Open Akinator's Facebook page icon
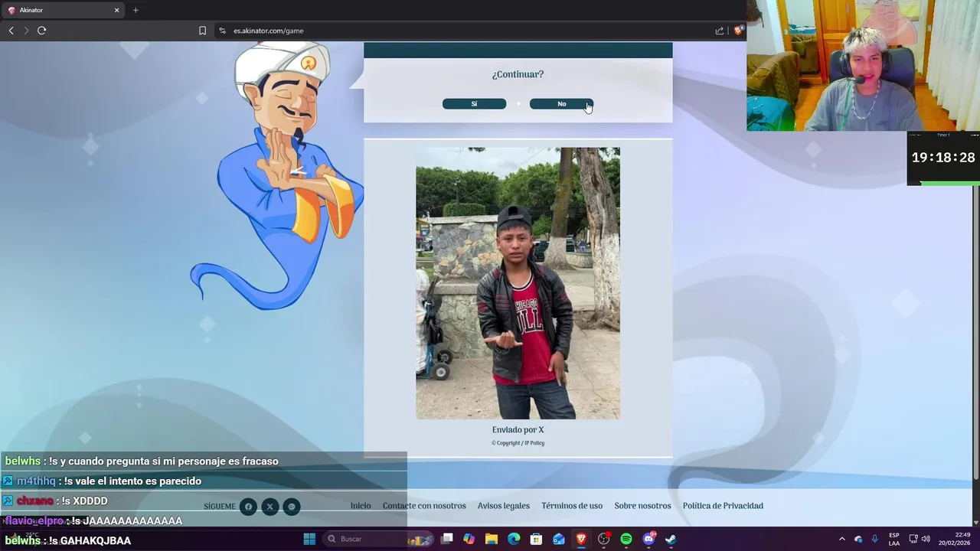This screenshot has width=980, height=551. (x=248, y=507)
